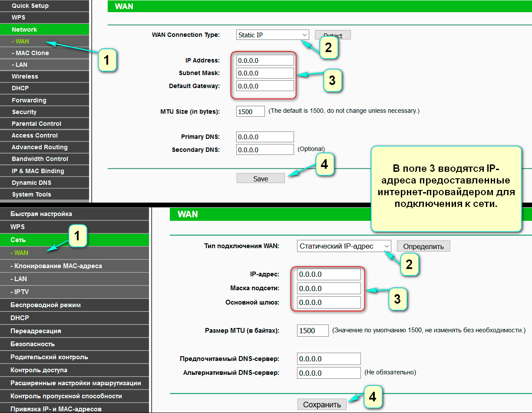Click the Альтернативный DNS-сервер field
The image size is (532, 413).
tap(329, 373)
